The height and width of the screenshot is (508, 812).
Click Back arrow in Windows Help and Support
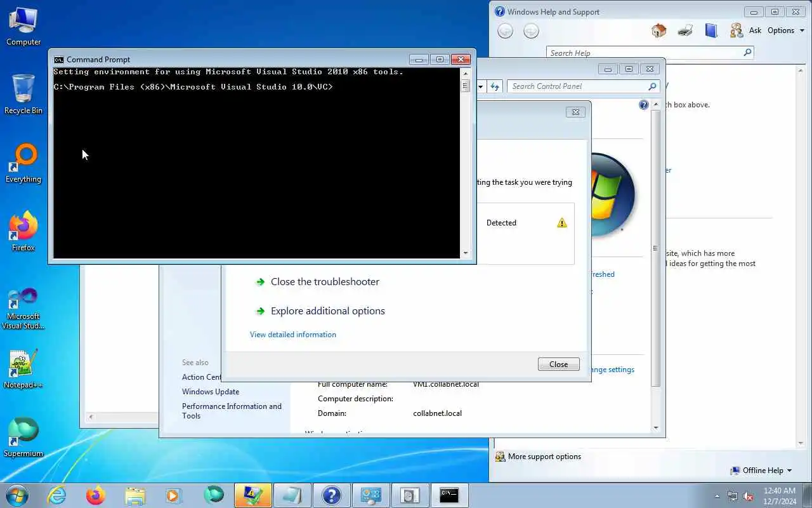(505, 30)
